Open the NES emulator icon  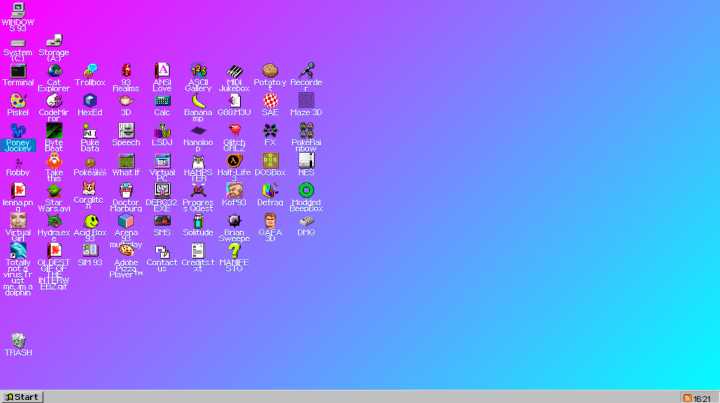pyautogui.click(x=306, y=161)
